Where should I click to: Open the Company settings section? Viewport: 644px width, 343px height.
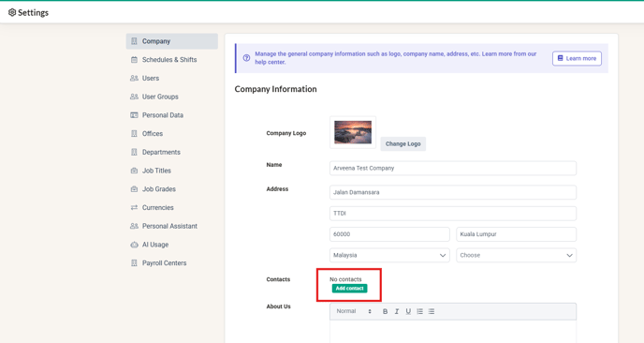[171, 41]
